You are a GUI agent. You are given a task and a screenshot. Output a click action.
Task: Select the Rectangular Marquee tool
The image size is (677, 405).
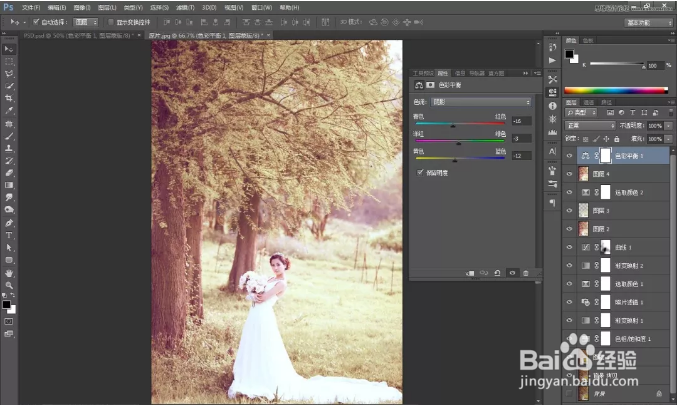[9, 62]
